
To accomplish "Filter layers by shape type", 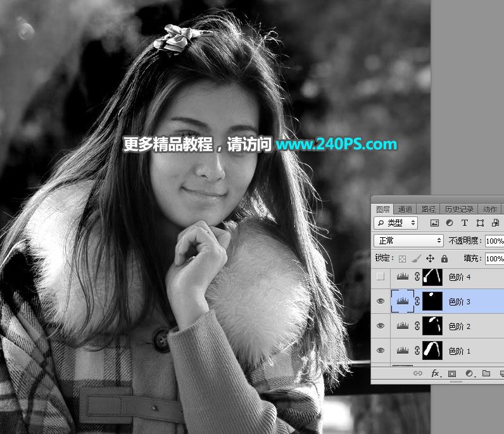I will click(x=480, y=223).
